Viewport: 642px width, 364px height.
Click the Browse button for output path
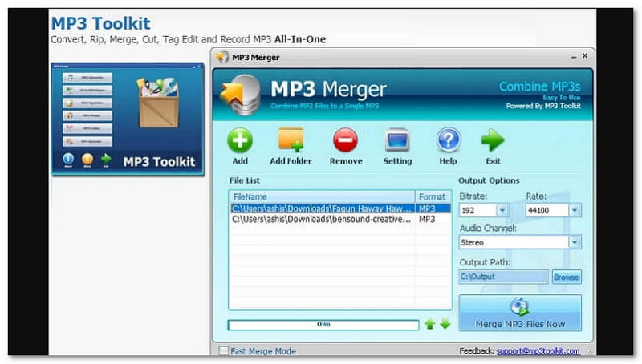click(567, 277)
